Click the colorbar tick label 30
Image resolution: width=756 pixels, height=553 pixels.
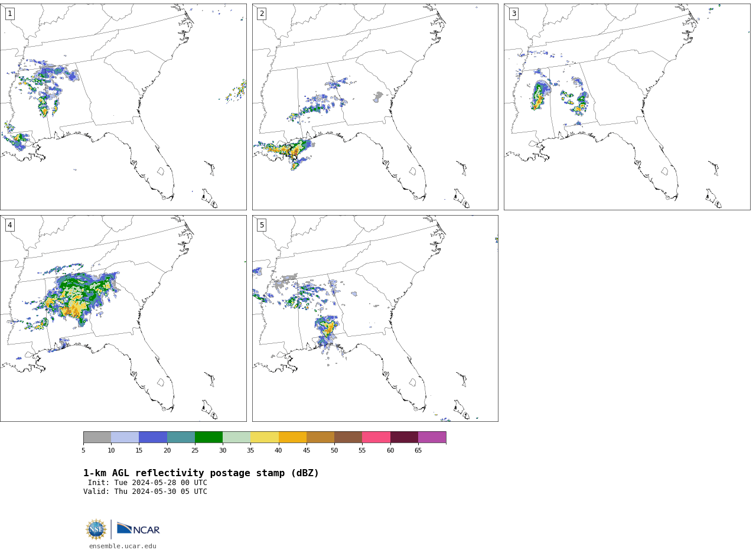(x=223, y=450)
